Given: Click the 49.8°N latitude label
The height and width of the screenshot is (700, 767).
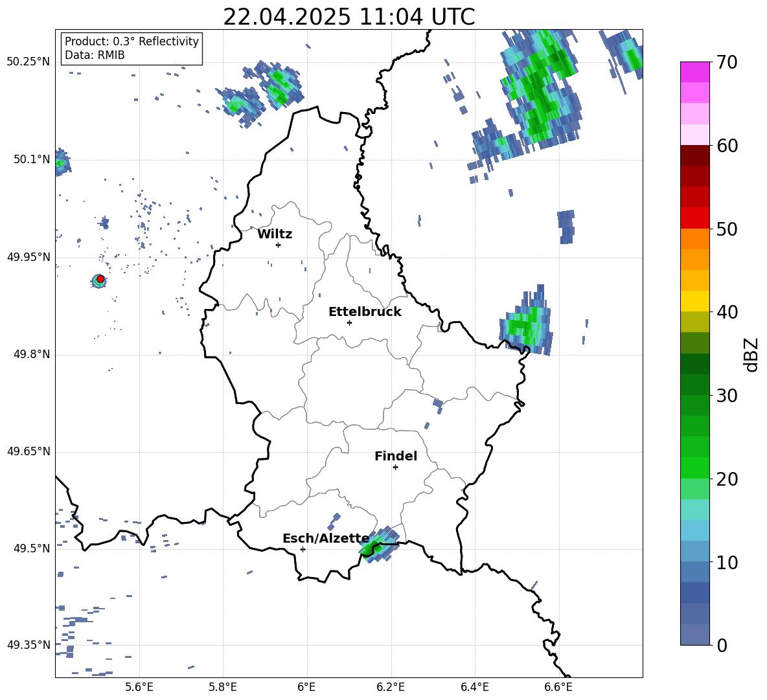Looking at the screenshot, I should [x=31, y=354].
